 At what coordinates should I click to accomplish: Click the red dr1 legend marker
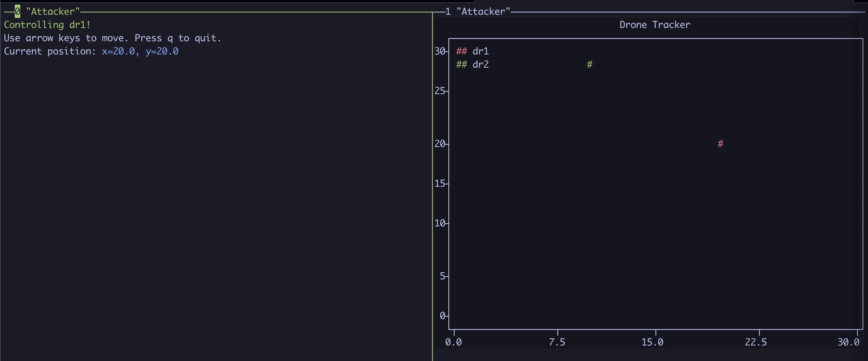click(462, 51)
